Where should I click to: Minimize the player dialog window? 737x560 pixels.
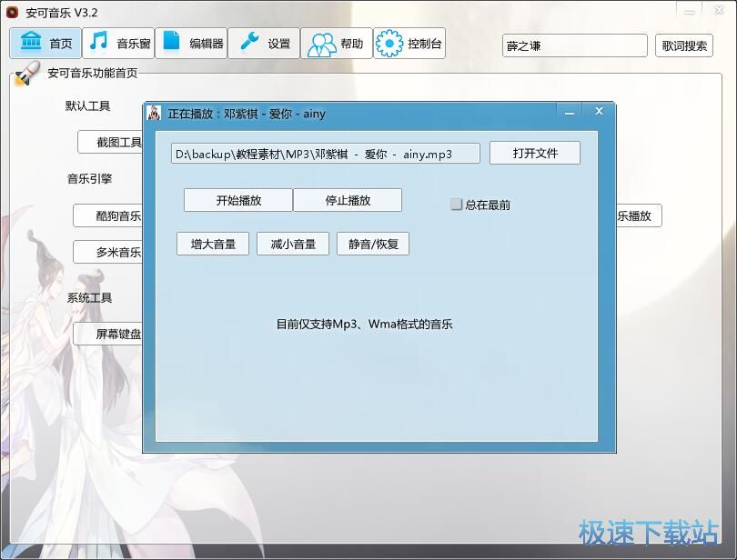point(570,112)
